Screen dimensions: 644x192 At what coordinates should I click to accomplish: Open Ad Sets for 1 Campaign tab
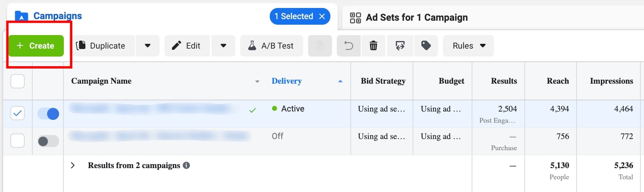(417, 18)
